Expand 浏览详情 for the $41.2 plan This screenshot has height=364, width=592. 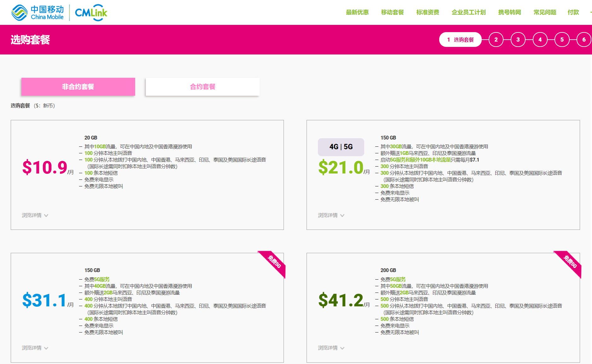(331, 348)
